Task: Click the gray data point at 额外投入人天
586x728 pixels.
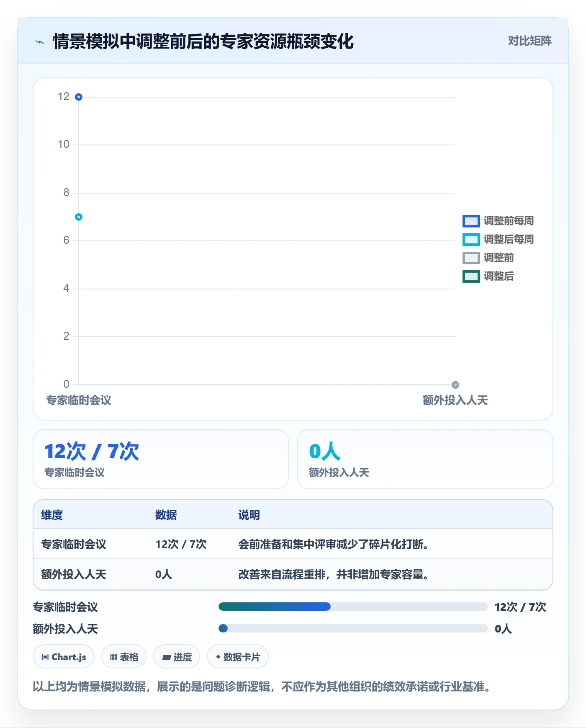Action: pos(455,385)
